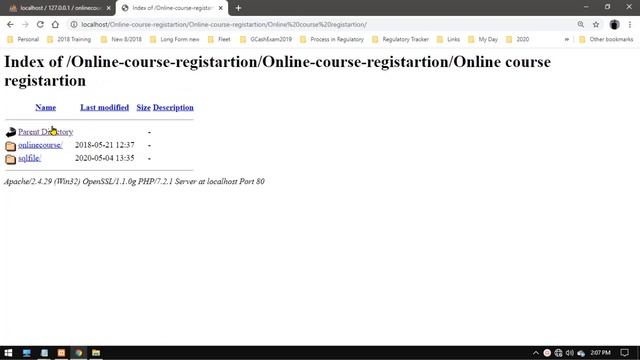Close the localhost phpMyAdmin tab
The image size is (640, 360).
(109, 8)
